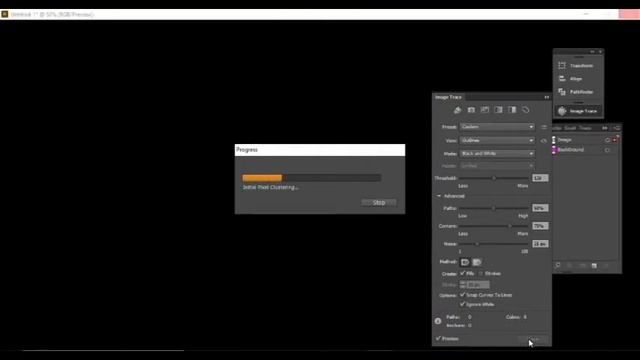Click the eye icon beside View dropdown
This screenshot has width=640, height=360.
544,140
